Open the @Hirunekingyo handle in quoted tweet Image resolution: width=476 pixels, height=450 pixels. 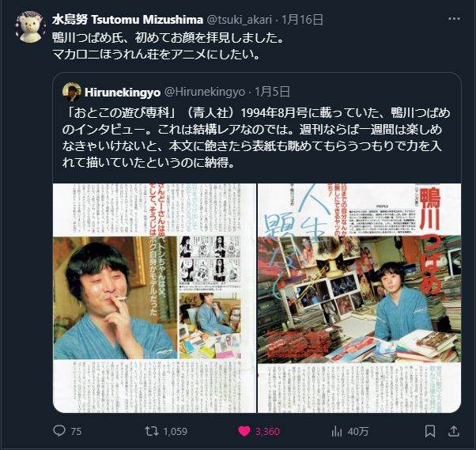click(205, 92)
